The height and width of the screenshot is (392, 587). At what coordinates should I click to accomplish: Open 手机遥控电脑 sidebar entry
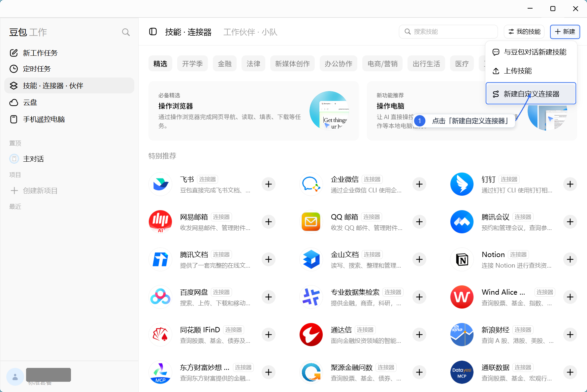coord(69,119)
